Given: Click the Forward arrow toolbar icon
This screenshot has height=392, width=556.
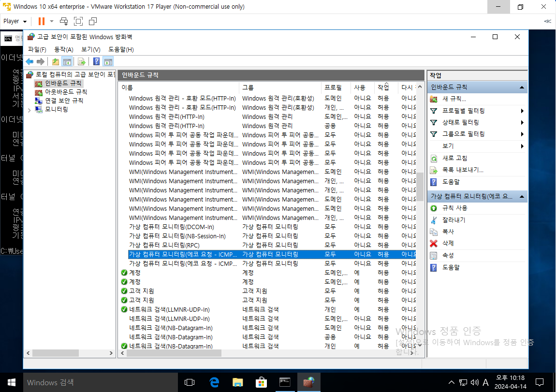Looking at the screenshot, I should click(x=41, y=62).
